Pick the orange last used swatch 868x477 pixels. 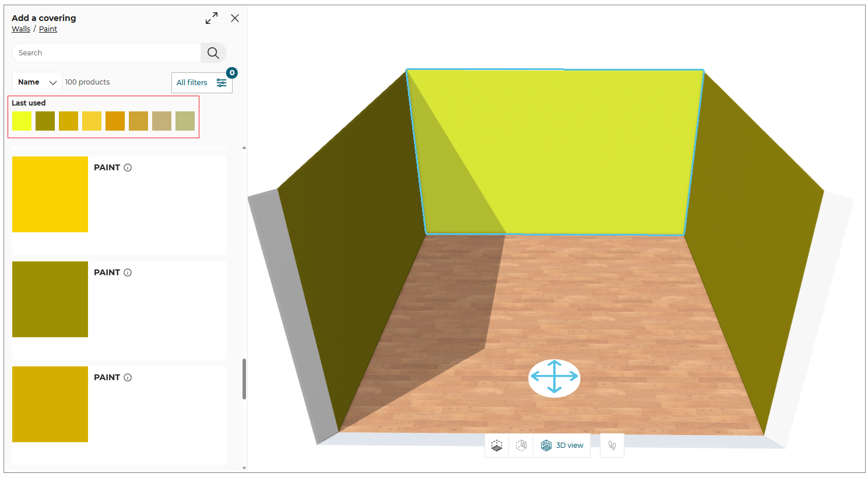115,121
